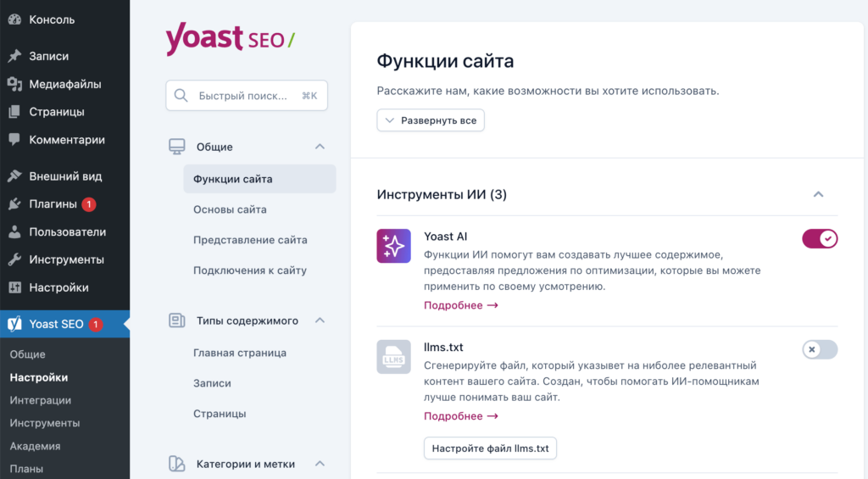The image size is (868, 479).
Task: Open Основы сайта in Yoast menu
Action: point(230,209)
